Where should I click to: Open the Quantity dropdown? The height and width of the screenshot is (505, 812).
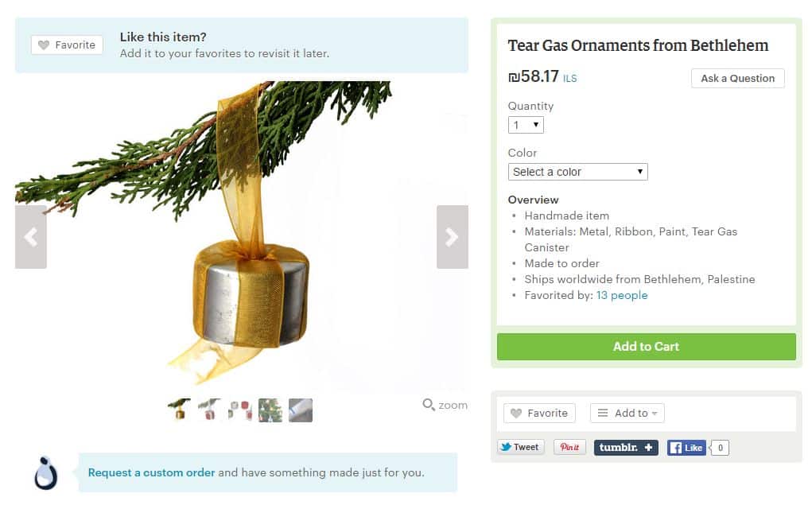(526, 125)
